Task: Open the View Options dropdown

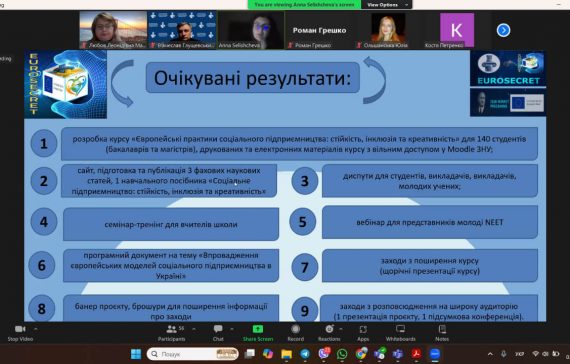Action: (x=386, y=5)
